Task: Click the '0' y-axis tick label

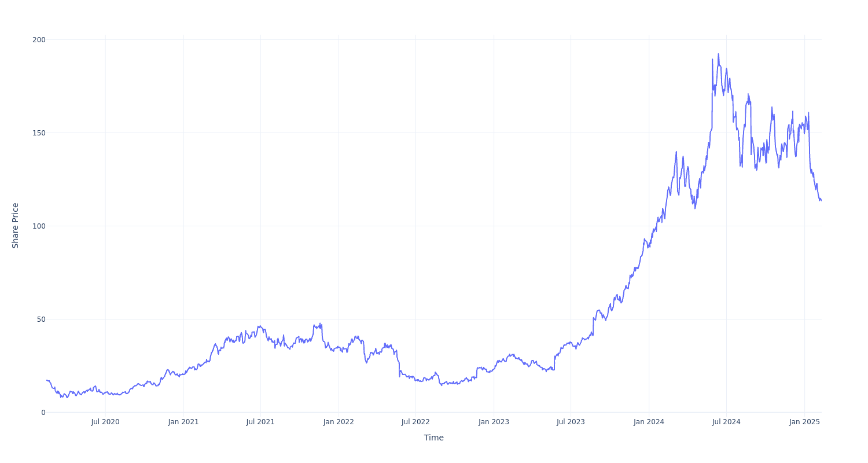Action: [x=43, y=413]
